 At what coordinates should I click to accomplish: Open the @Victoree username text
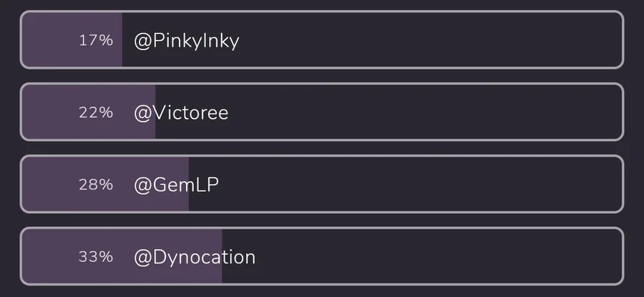click(x=181, y=112)
